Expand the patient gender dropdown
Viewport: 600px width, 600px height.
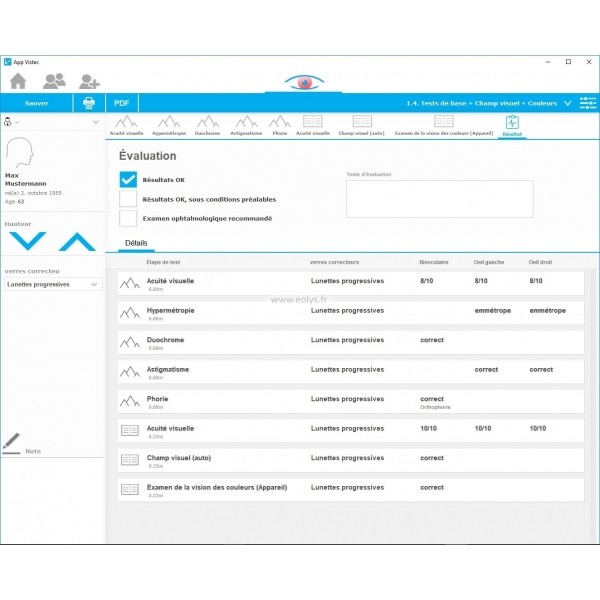pos(95,123)
